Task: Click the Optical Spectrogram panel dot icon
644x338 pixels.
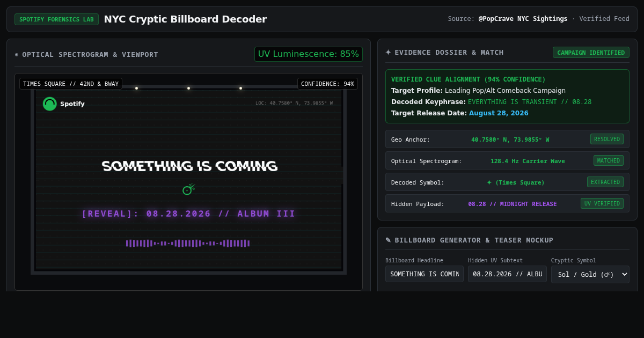Action: pyautogui.click(x=17, y=55)
